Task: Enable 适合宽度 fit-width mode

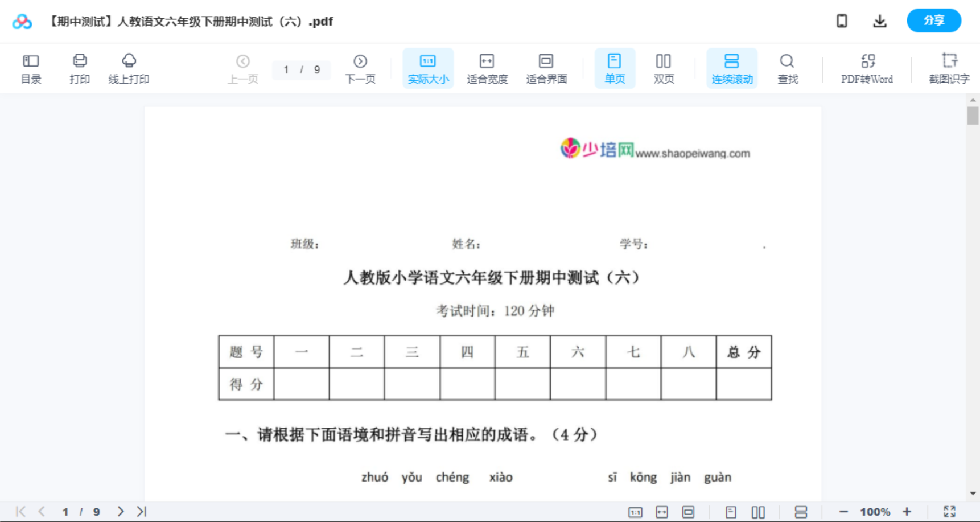Action: click(487, 68)
